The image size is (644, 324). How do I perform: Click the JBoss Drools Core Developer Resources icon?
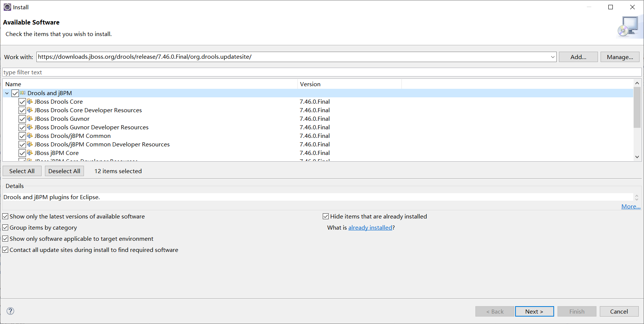(30, 110)
